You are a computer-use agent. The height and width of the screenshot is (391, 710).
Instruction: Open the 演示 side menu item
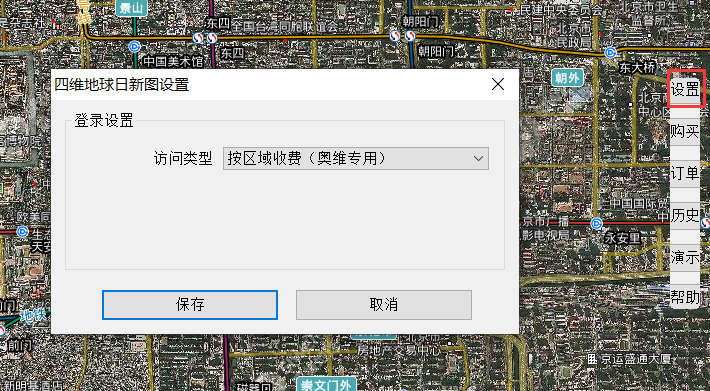tap(685, 257)
